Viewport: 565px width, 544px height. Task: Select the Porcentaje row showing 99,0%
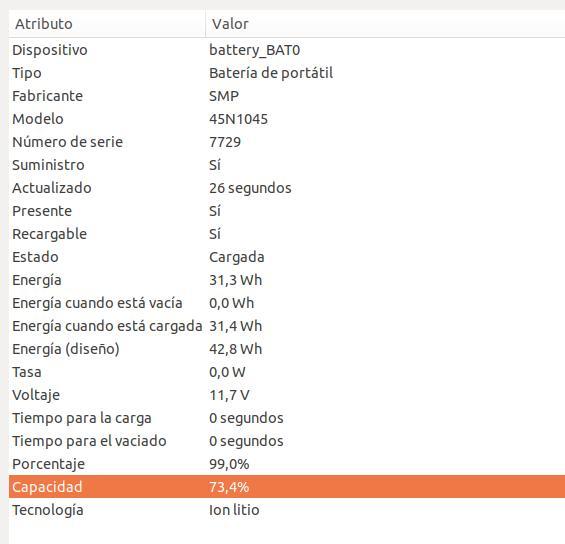point(287,464)
